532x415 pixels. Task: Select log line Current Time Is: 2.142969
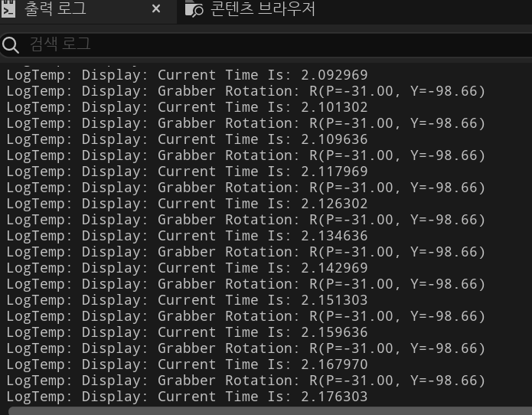pos(187,268)
